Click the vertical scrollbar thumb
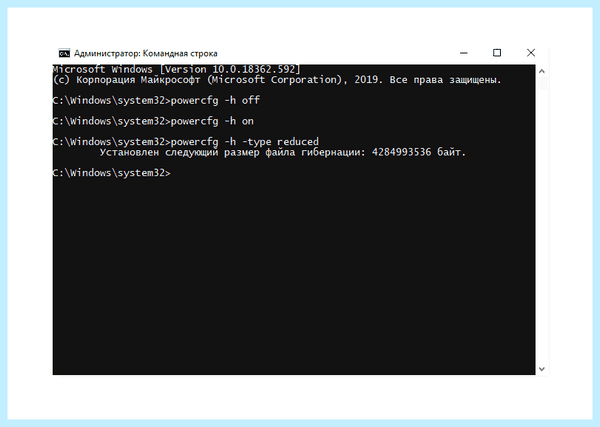The height and width of the screenshot is (427, 600). pyautogui.click(x=541, y=83)
